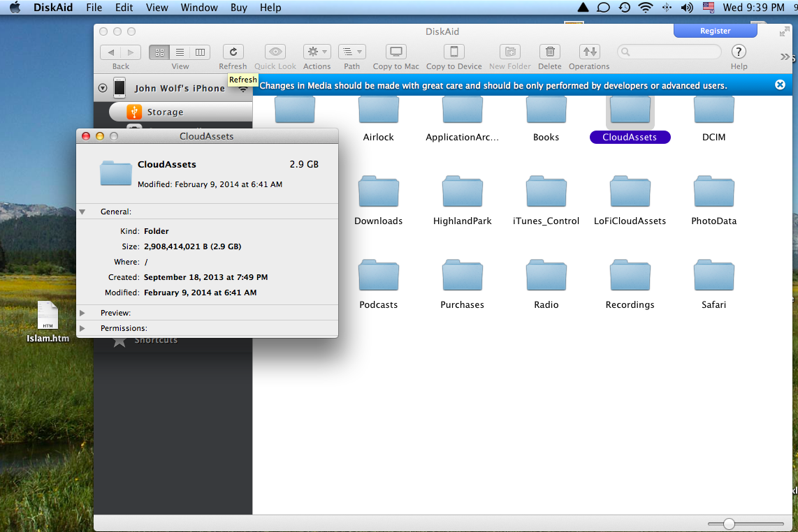The height and width of the screenshot is (532, 798).
Task: Open the View menu
Action: coord(157,8)
